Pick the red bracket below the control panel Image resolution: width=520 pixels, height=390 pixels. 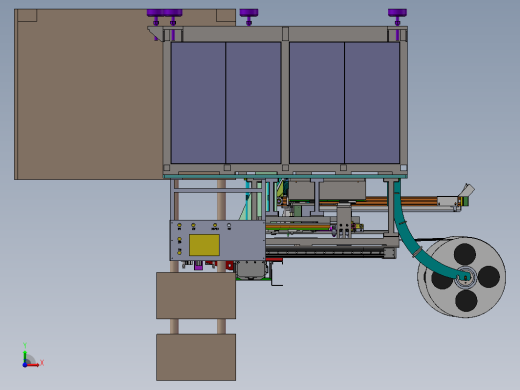pyautogui.click(x=229, y=266)
